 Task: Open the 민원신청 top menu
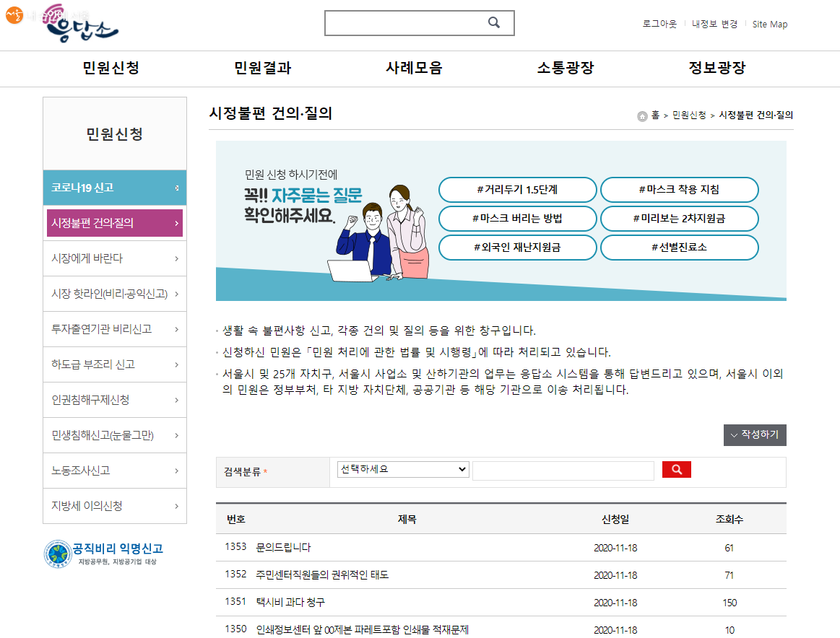coord(111,69)
